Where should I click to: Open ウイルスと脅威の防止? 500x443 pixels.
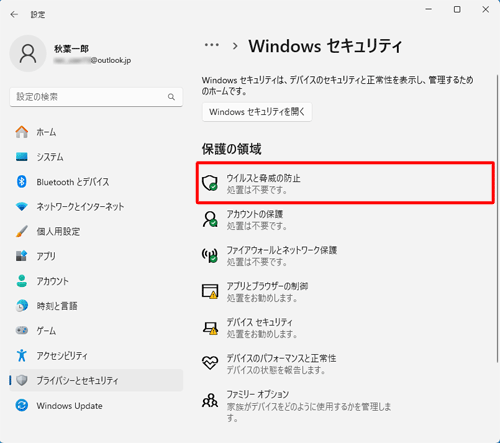pyautogui.click(x=345, y=183)
